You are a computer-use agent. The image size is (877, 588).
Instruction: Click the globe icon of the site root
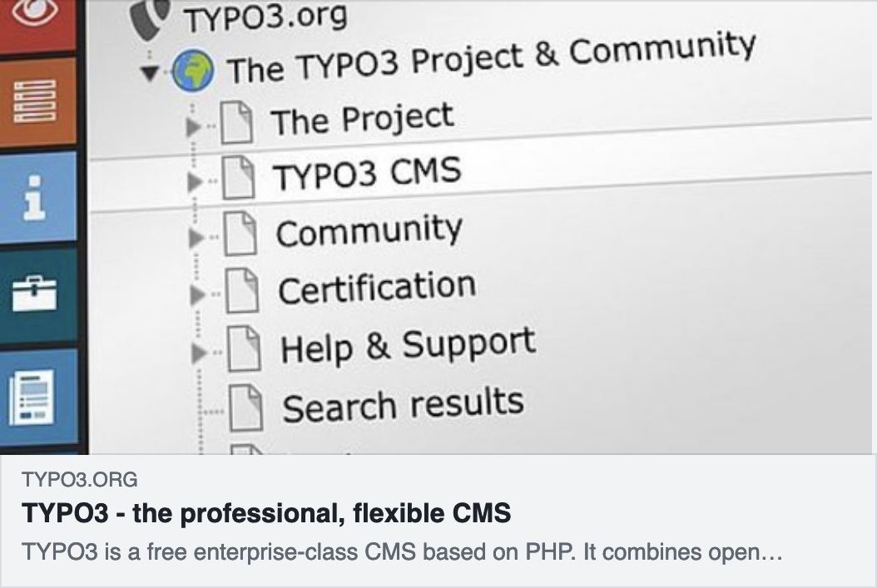click(193, 72)
